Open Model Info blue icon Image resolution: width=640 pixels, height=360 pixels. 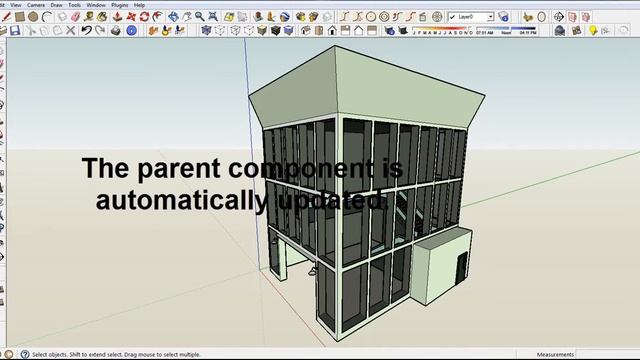[x=131, y=31]
